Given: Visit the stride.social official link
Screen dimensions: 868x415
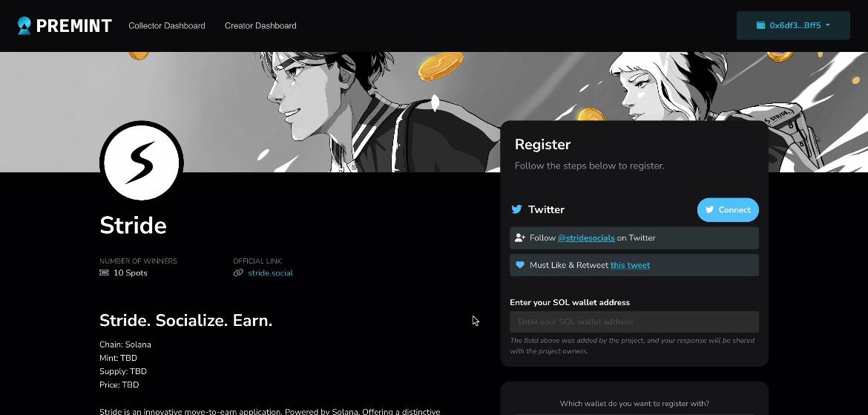Looking at the screenshot, I should click(270, 272).
